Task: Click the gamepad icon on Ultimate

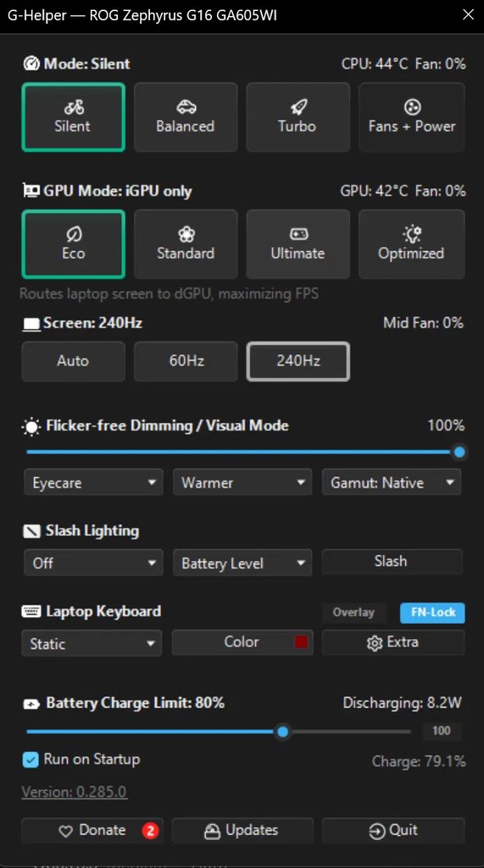Action: coord(298,234)
